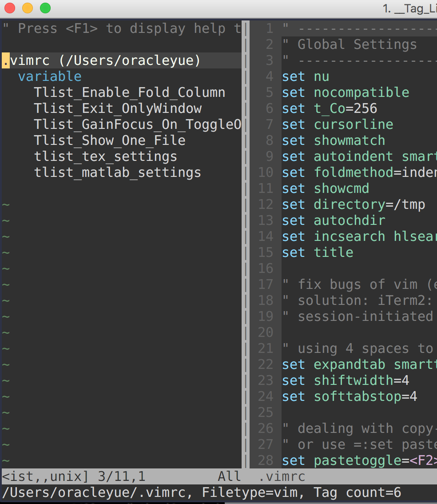Screen dimensions: 437x504
Task: Place cursor on 'set nocompatible' line
Action: point(346,92)
